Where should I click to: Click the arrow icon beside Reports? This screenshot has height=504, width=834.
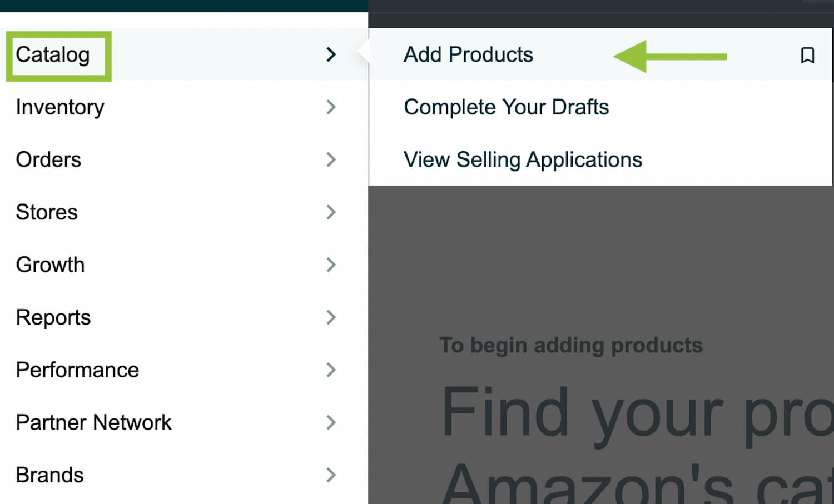point(331,317)
